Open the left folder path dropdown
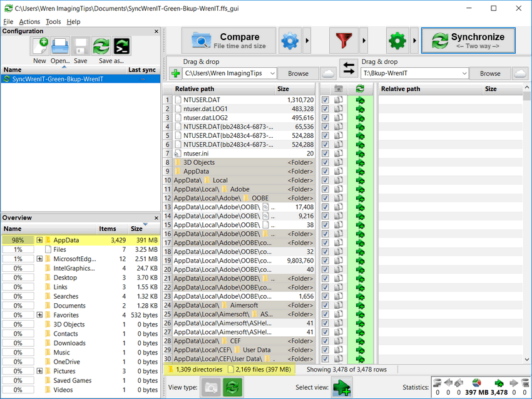The height and width of the screenshot is (399, 532). click(x=270, y=73)
